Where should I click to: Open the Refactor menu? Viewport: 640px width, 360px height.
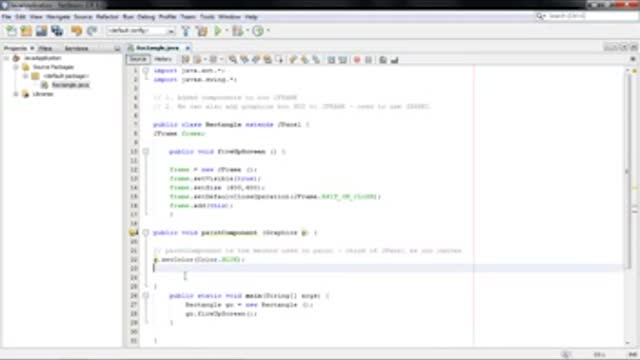(107, 17)
